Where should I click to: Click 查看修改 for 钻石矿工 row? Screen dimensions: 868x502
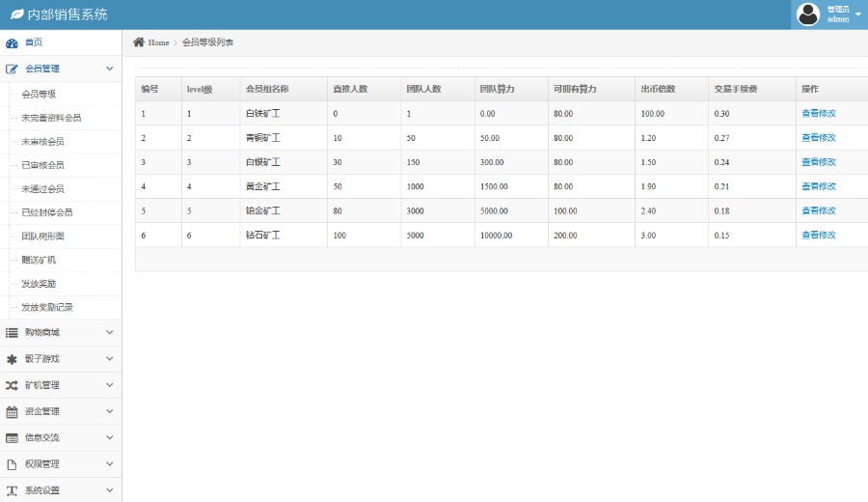[x=818, y=235]
